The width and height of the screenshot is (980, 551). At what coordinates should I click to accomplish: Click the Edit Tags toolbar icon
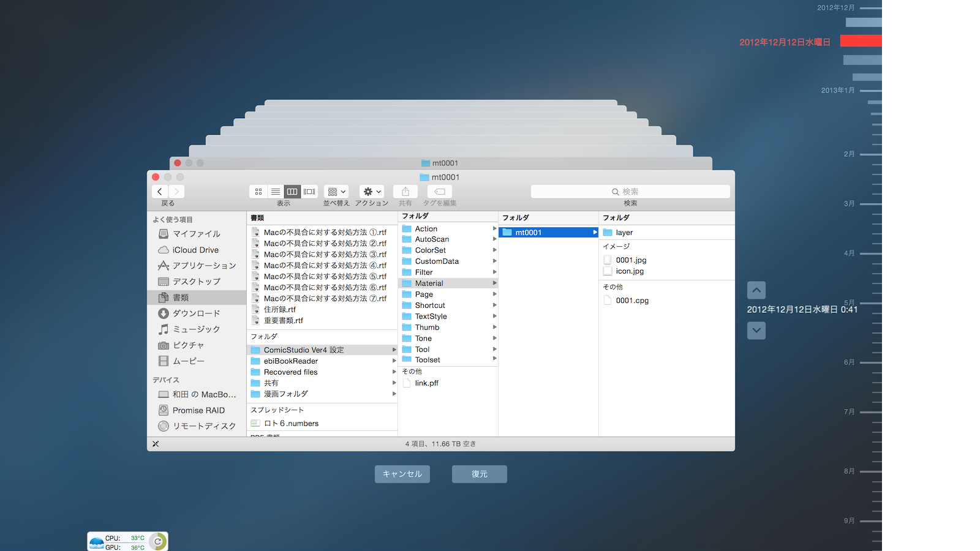pyautogui.click(x=440, y=192)
